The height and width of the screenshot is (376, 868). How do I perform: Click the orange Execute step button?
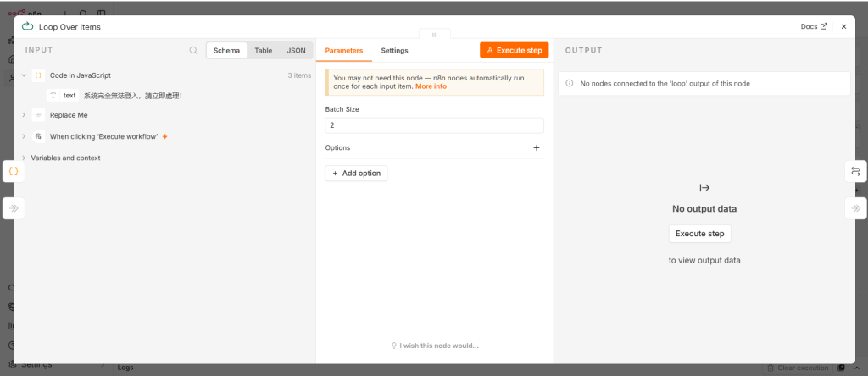coord(514,50)
